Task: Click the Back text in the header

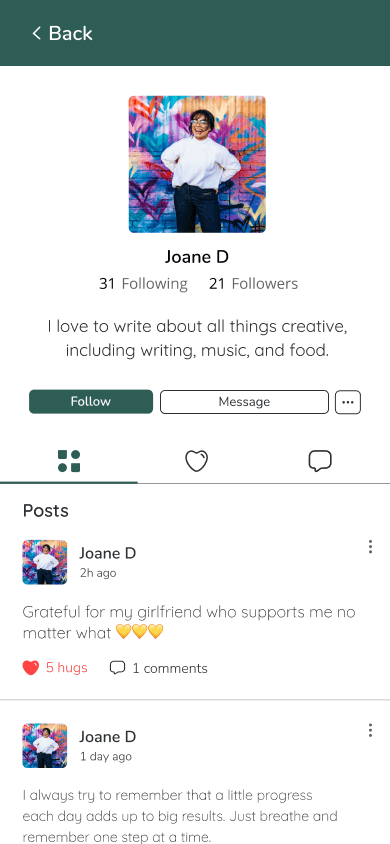Action: [x=70, y=33]
